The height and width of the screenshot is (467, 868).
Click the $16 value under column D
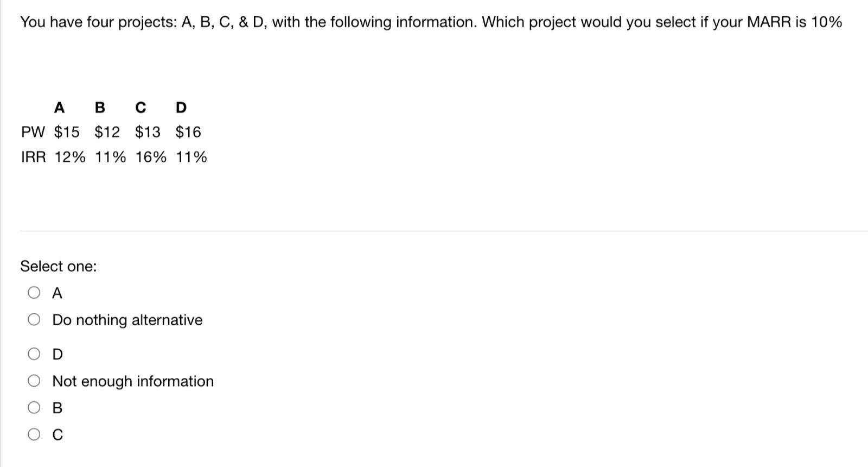(x=187, y=131)
